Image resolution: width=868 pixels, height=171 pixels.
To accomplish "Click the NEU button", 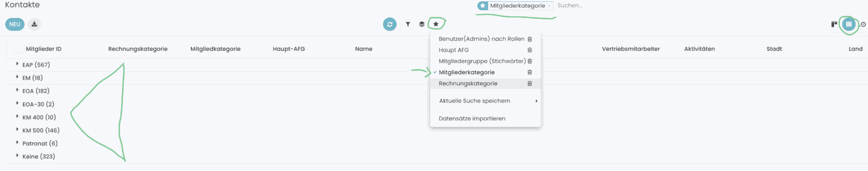I will (15, 24).
